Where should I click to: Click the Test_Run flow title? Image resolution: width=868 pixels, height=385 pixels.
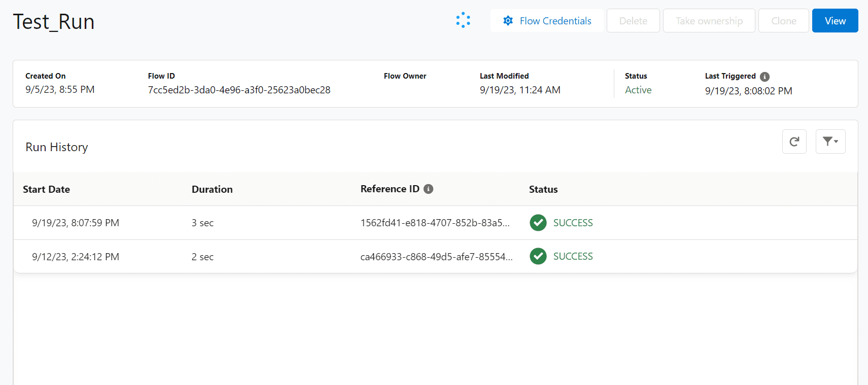pyautogui.click(x=54, y=22)
